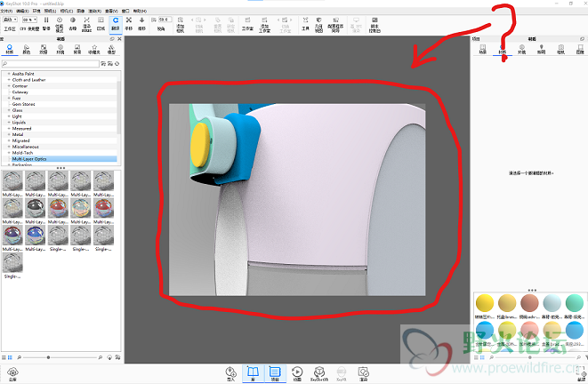Switch to library 背景 backplates tab

click(x=77, y=49)
